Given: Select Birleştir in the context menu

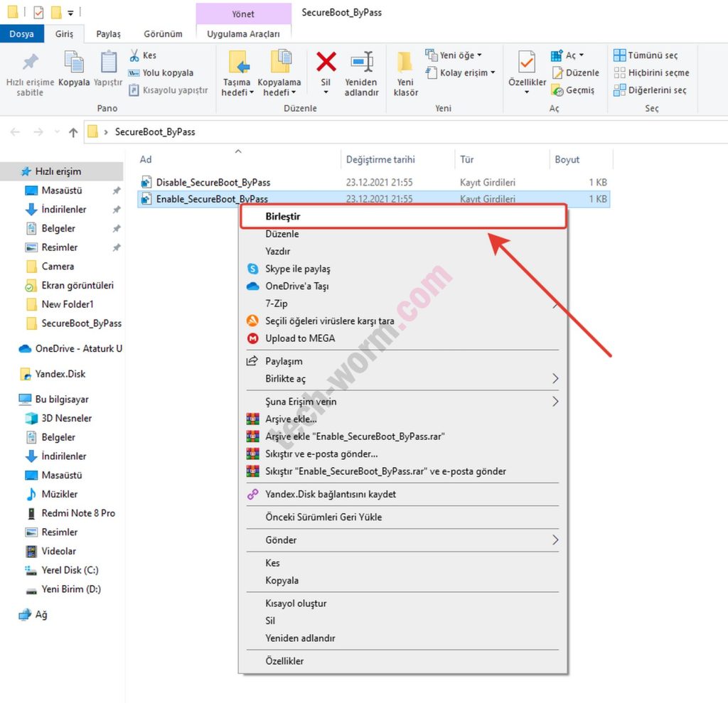Looking at the screenshot, I should click(x=282, y=216).
